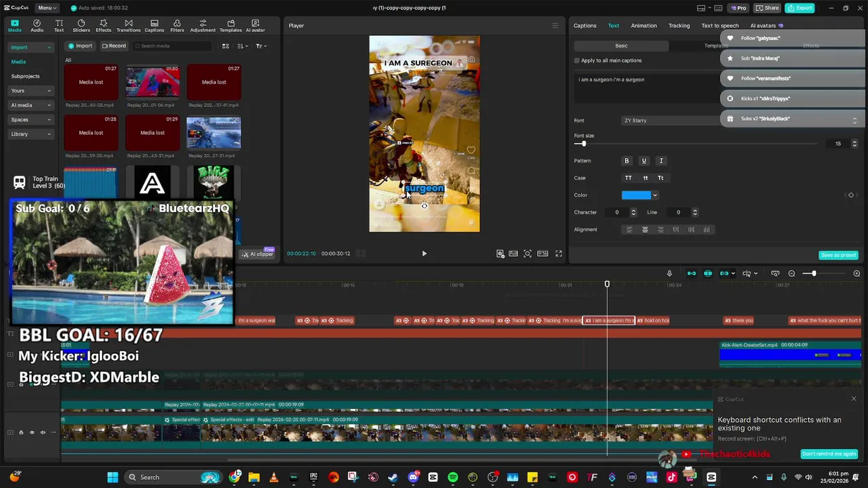Click the Import media button
Image resolution: width=868 pixels, height=488 pixels.
click(80, 46)
